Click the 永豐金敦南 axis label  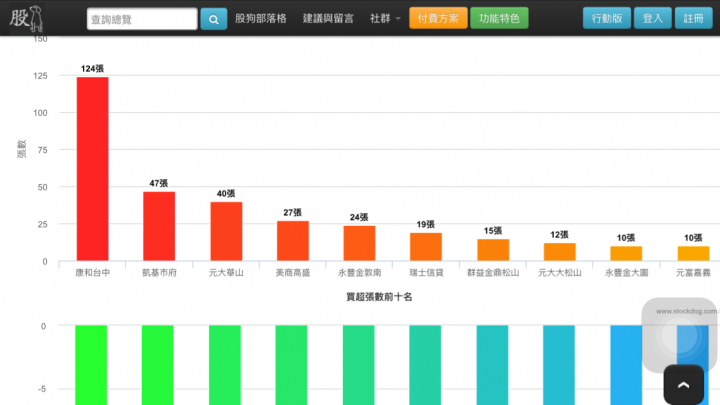click(x=359, y=273)
